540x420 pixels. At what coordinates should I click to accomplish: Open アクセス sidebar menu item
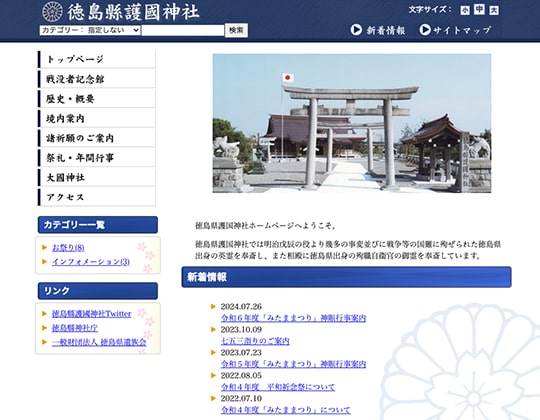pyautogui.click(x=97, y=197)
